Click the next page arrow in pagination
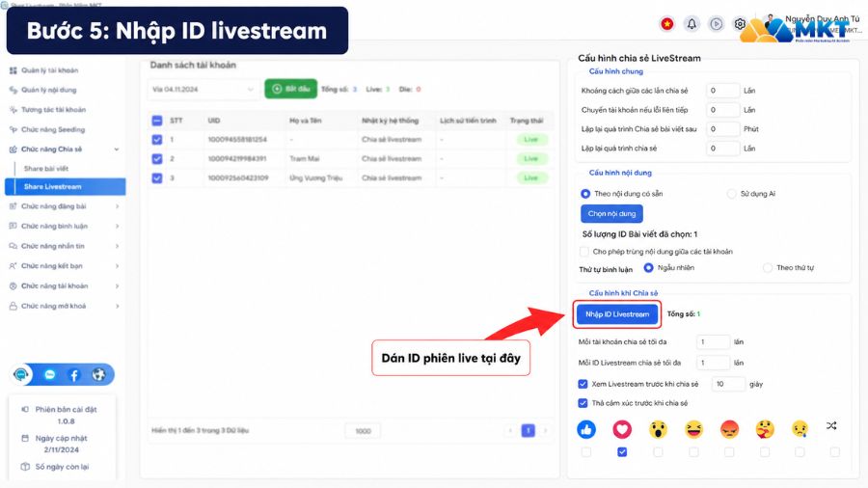This screenshot has width=868, height=488. point(545,430)
